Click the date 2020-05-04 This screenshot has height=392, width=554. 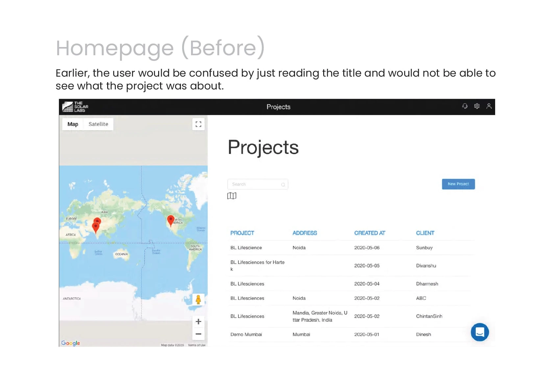[367, 283]
